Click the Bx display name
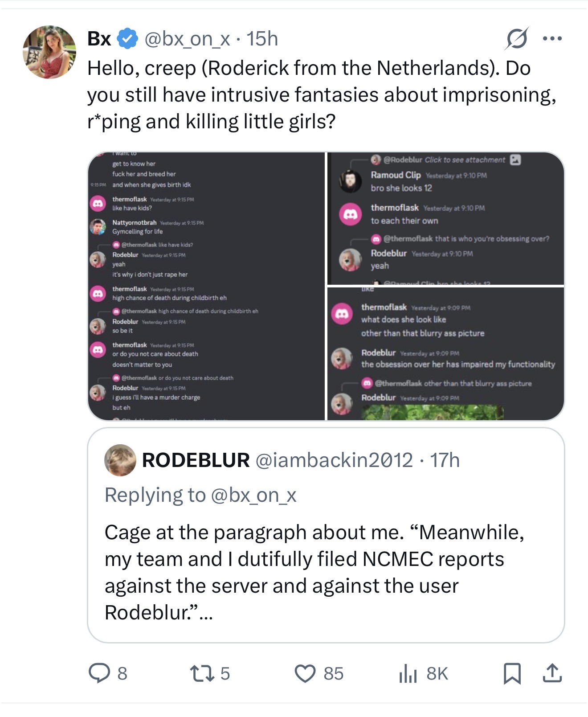This screenshot has width=588, height=717. coord(99,39)
